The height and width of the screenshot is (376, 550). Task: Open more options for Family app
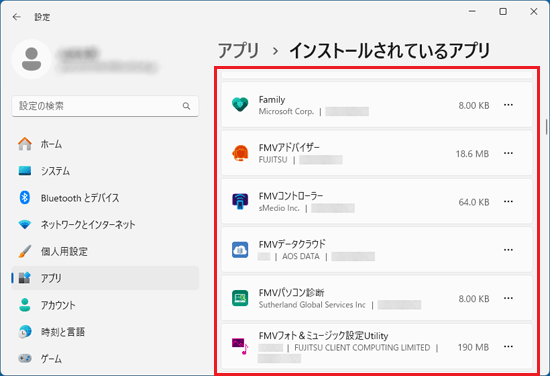pos(508,105)
